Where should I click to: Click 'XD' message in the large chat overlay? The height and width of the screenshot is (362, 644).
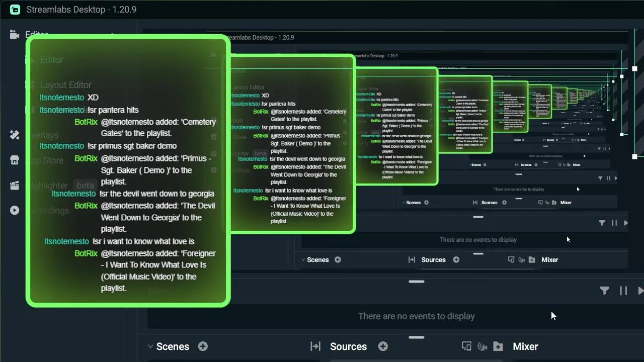93,98
